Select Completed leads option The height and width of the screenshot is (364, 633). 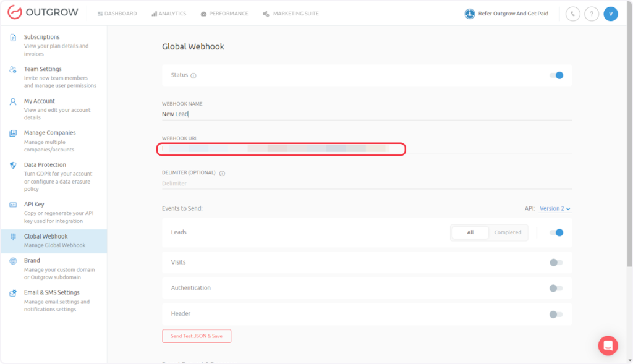[508, 232]
